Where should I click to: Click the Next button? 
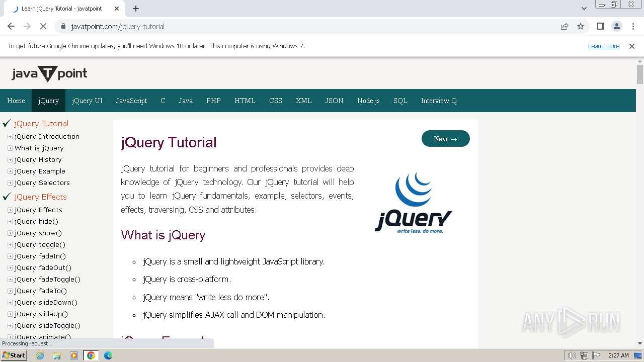point(446,139)
